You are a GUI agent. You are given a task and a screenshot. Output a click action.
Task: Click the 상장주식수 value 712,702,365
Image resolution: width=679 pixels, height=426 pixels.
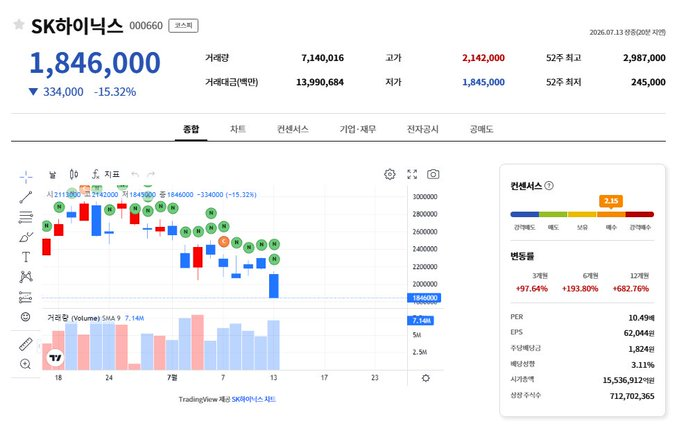632,396
